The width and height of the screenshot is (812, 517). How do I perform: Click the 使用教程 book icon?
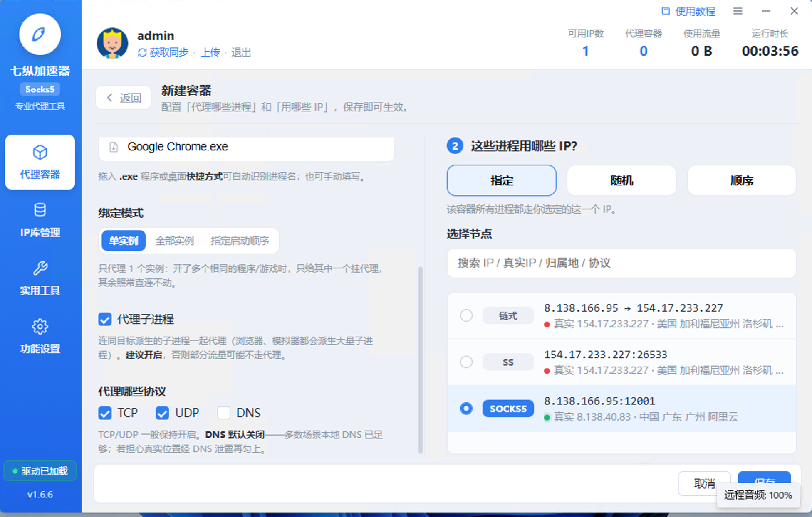666,11
